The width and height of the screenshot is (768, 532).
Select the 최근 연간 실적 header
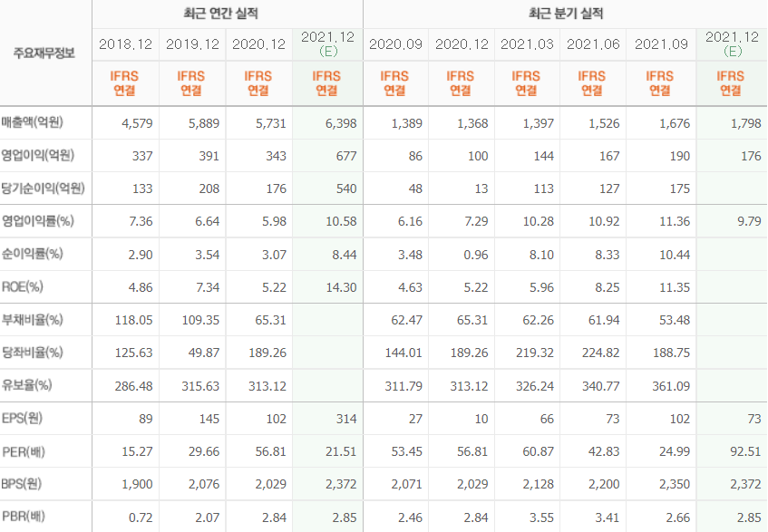(x=220, y=14)
